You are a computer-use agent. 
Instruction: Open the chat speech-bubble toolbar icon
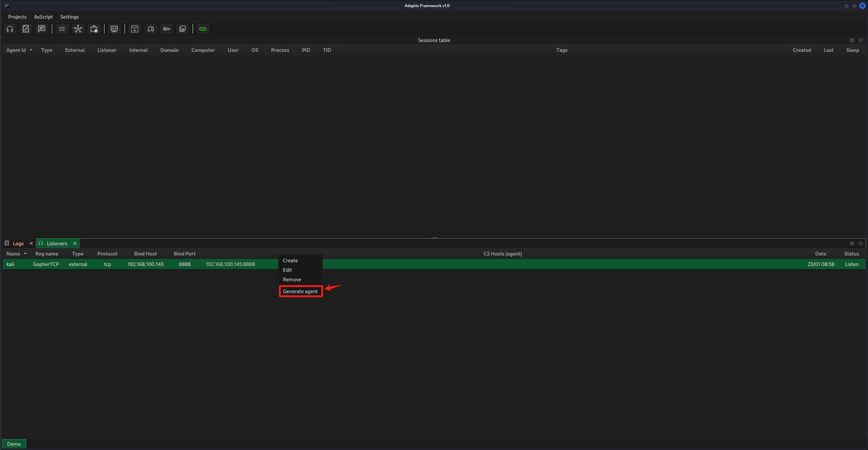(42, 29)
